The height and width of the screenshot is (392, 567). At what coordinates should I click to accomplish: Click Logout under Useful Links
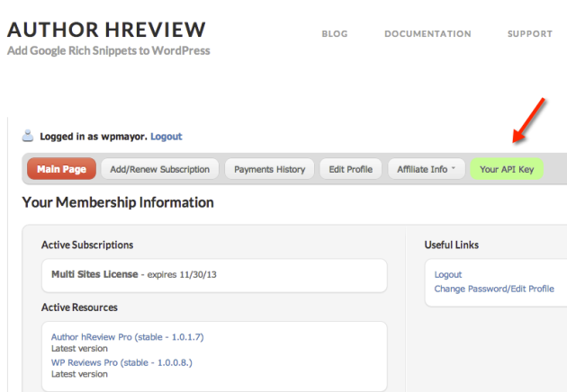pos(448,274)
